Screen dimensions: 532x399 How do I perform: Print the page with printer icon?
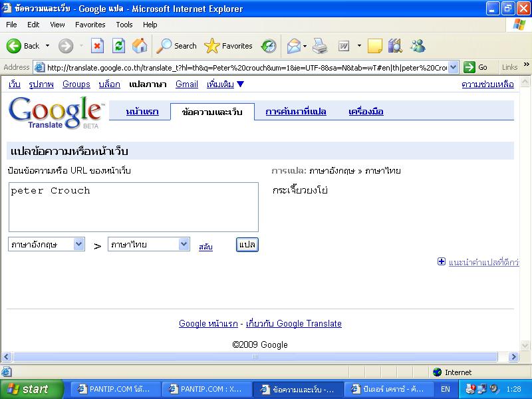coord(320,46)
